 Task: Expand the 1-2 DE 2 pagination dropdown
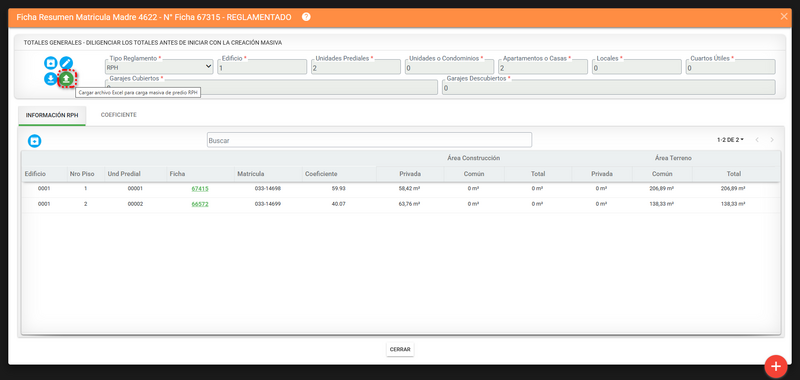coord(730,140)
